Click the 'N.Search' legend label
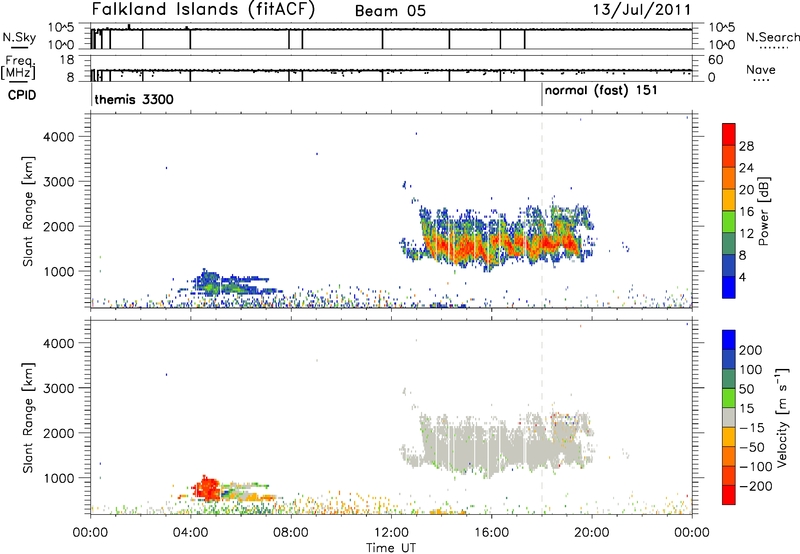The height and width of the screenshot is (554, 800). point(772,37)
